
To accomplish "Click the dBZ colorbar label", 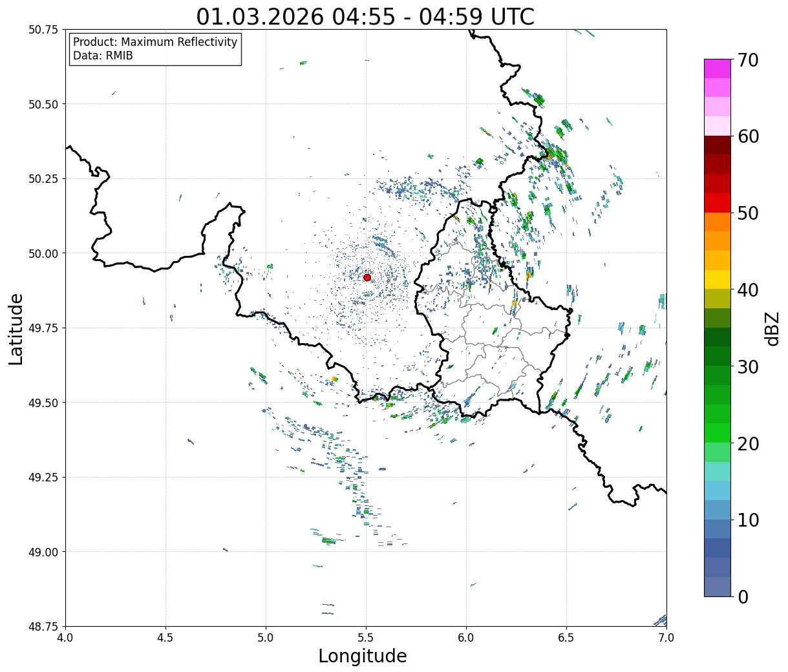I will [772, 328].
